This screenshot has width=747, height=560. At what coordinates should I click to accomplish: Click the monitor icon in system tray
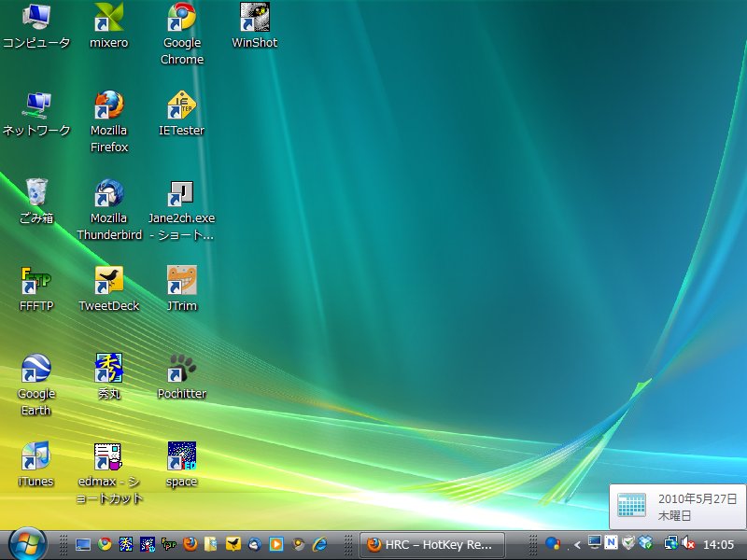tap(594, 542)
